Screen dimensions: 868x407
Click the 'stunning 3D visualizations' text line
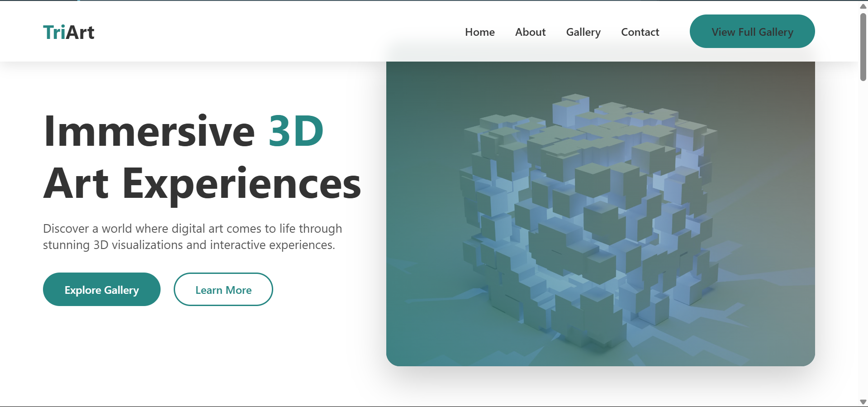[189, 245]
